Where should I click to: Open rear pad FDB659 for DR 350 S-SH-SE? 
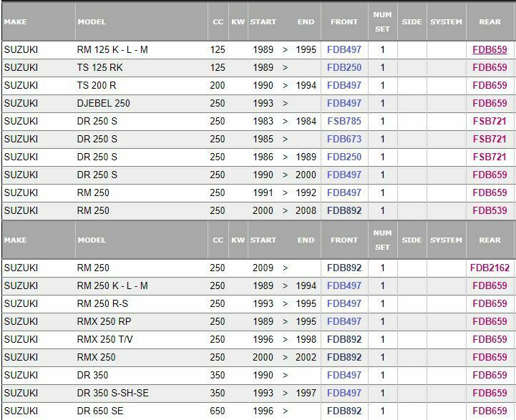(490, 393)
